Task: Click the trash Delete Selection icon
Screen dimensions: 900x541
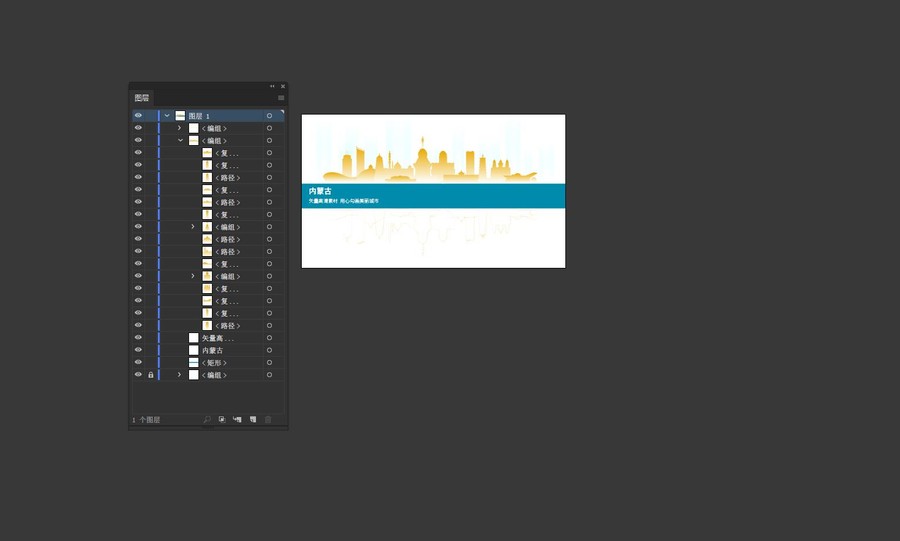Action: (268, 420)
